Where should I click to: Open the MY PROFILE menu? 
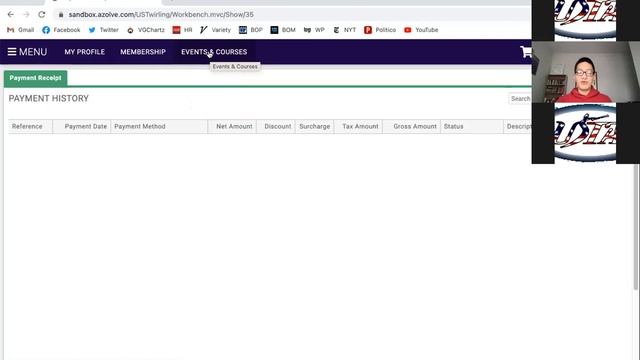click(x=84, y=52)
